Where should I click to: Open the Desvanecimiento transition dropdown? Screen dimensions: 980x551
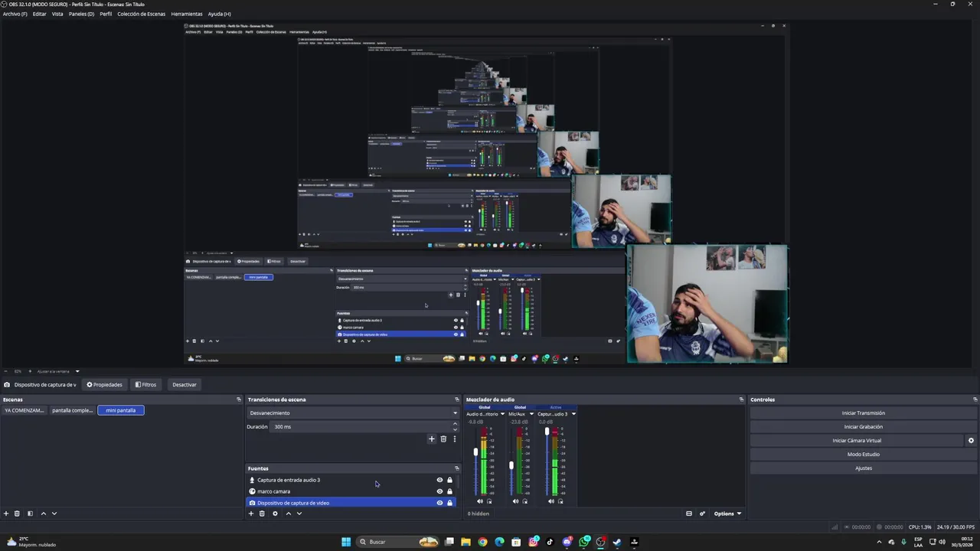coord(354,413)
